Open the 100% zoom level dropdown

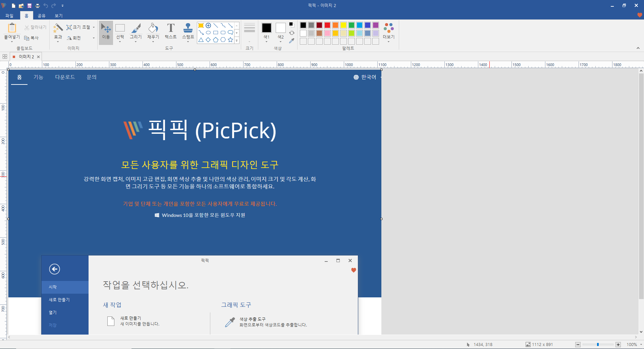click(x=641, y=345)
